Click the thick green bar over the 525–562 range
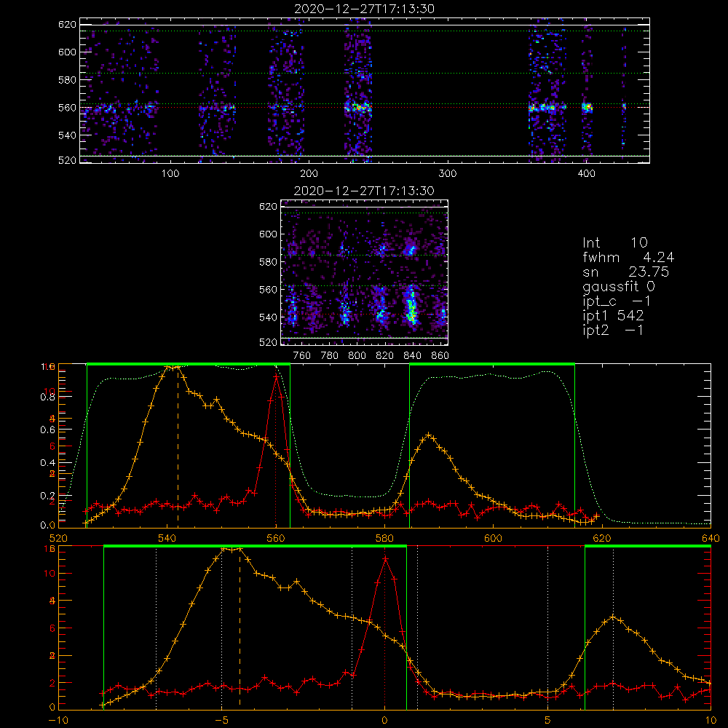Viewport: 728px width, 728px height. 189,364
